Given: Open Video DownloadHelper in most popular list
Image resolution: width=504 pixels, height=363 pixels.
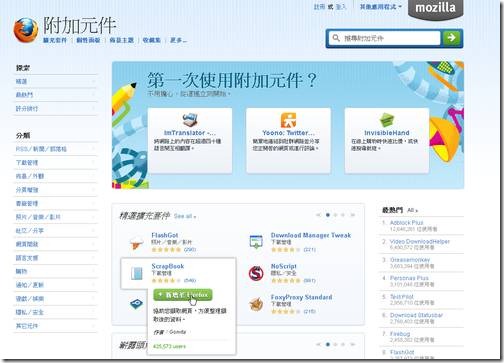Looking at the screenshot, I should 420,241.
